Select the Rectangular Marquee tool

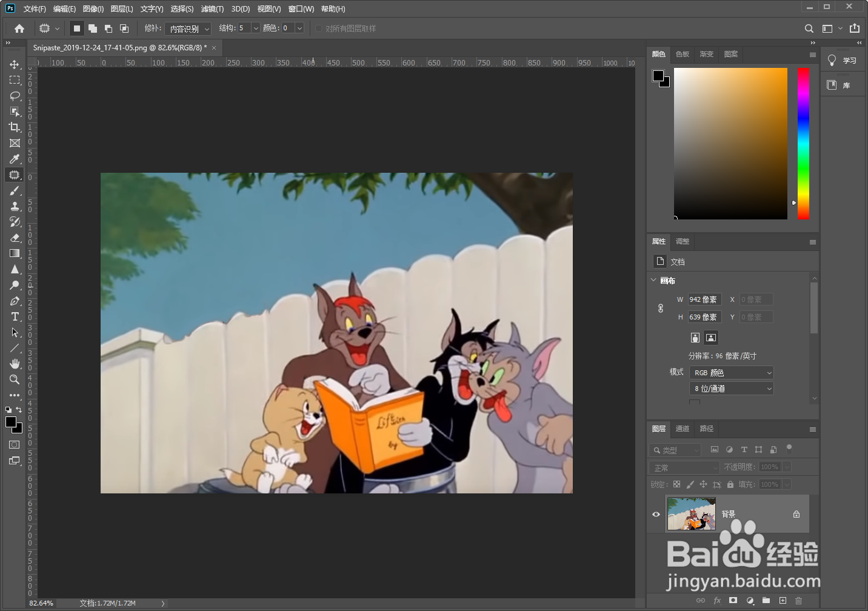[15, 80]
